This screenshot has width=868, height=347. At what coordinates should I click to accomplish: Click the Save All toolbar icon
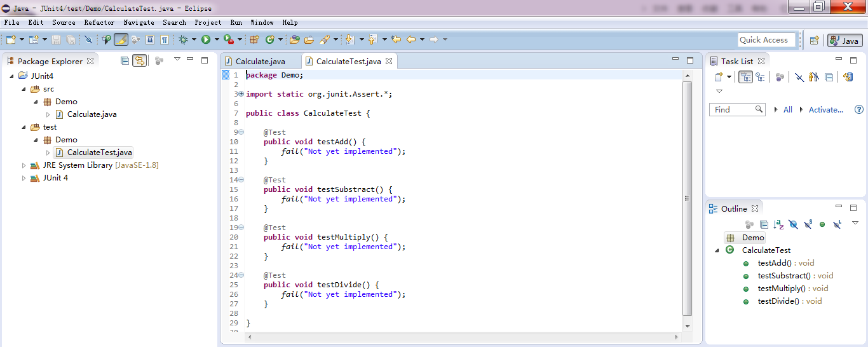[71, 39]
